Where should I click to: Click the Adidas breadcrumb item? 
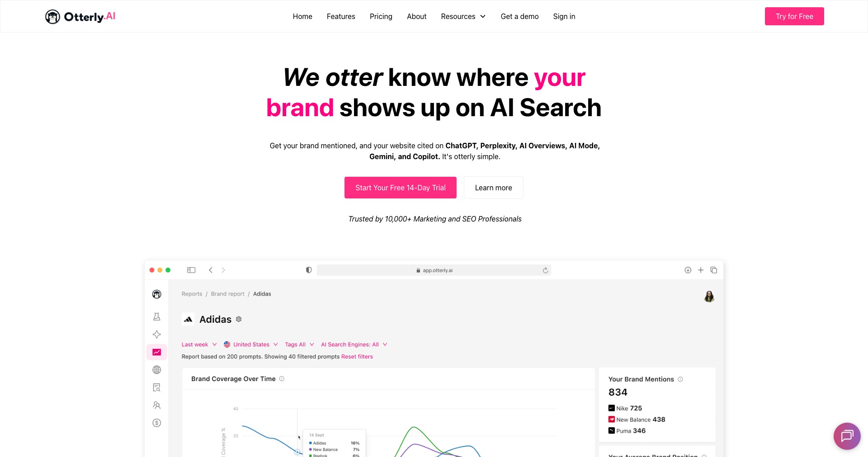pos(262,294)
